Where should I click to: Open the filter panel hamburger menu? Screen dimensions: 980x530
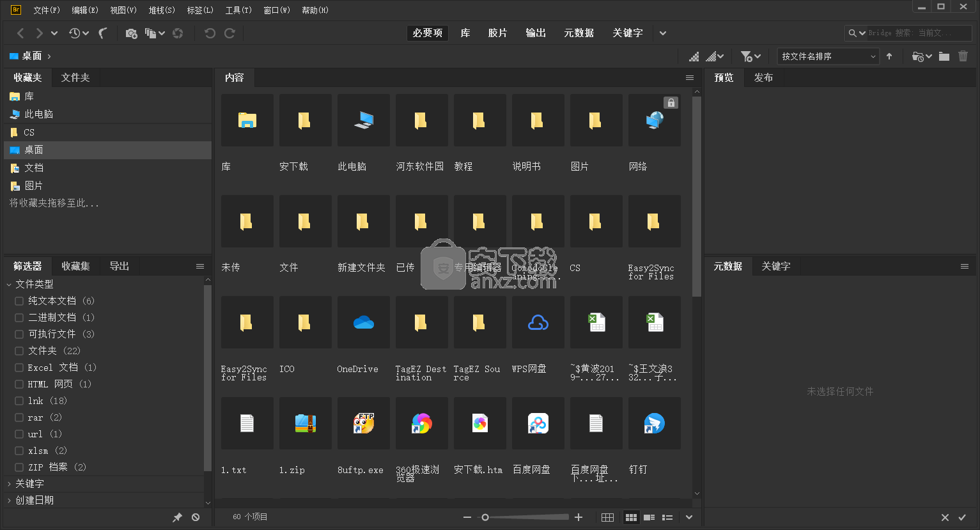click(x=200, y=266)
